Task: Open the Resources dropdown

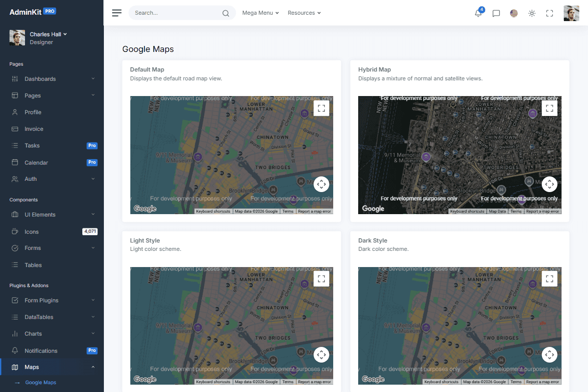Action: (x=304, y=13)
